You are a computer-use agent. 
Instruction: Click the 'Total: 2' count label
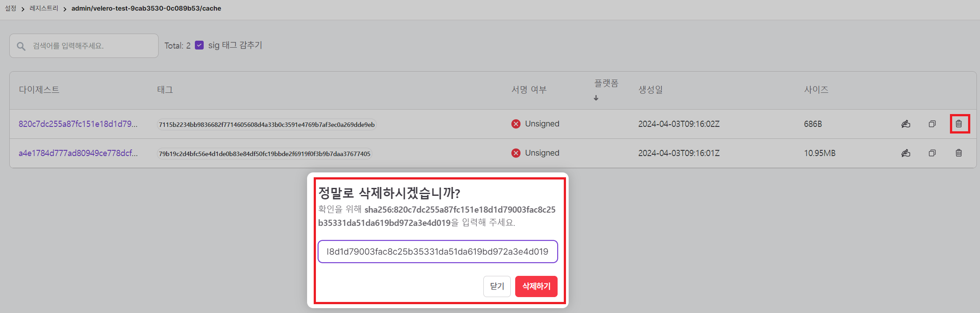(x=178, y=46)
